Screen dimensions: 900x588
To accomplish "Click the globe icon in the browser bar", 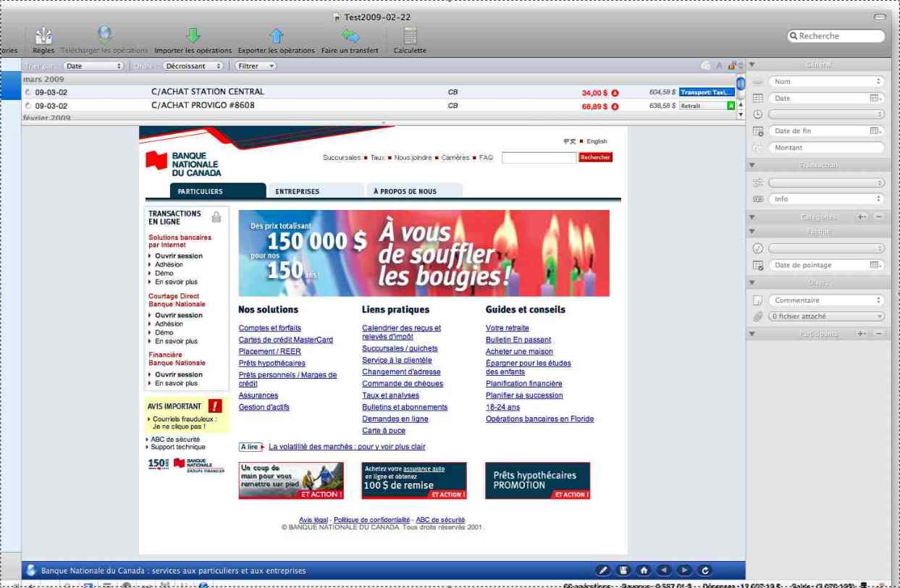I will tap(30, 571).
